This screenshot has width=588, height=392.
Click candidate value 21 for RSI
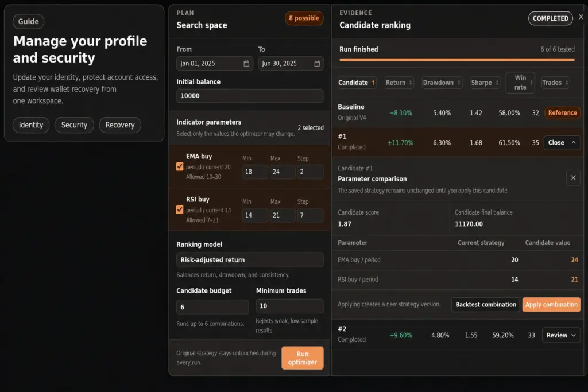point(574,279)
